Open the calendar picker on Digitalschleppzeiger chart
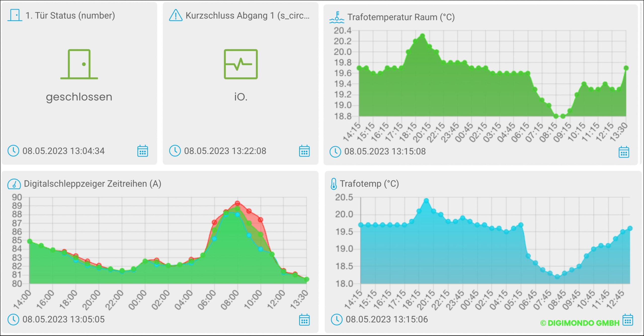 pyautogui.click(x=304, y=320)
